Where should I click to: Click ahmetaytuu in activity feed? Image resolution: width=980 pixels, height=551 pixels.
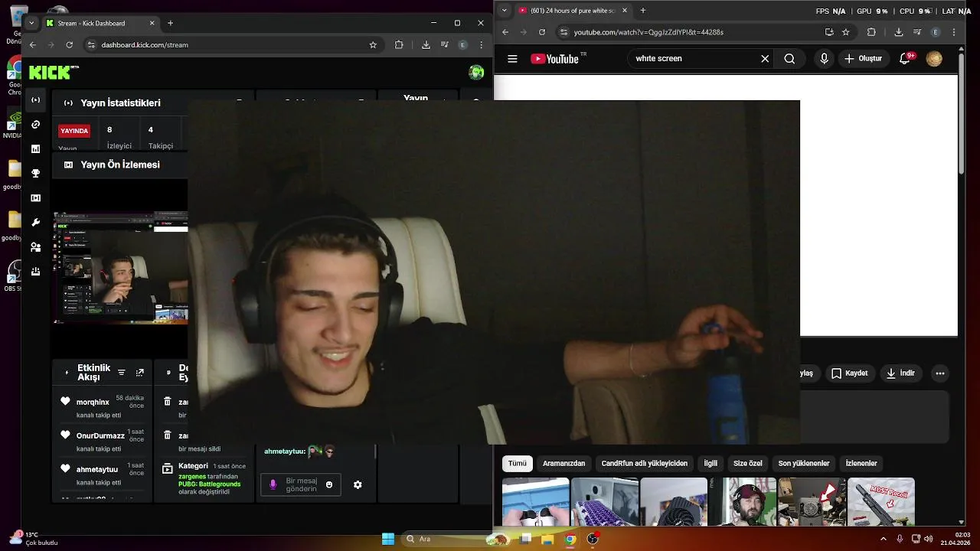coord(97,470)
